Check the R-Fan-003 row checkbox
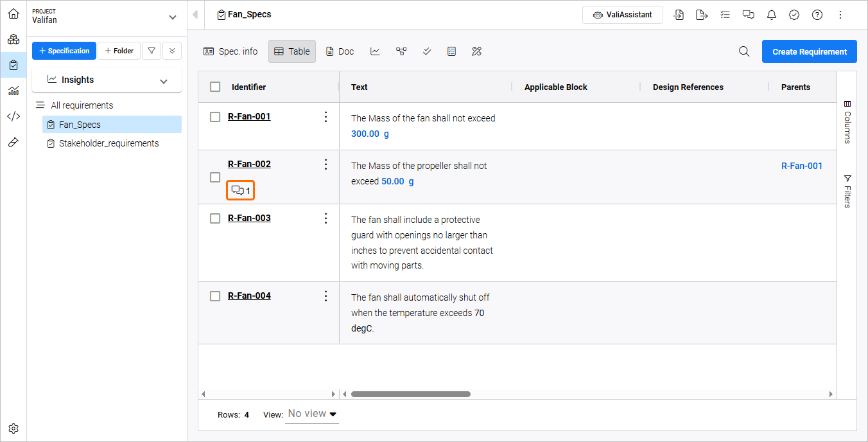 tap(216, 218)
